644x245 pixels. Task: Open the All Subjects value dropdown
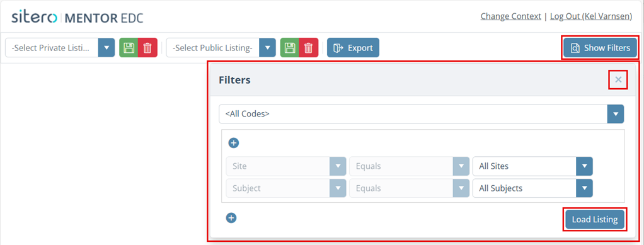pyautogui.click(x=532, y=188)
